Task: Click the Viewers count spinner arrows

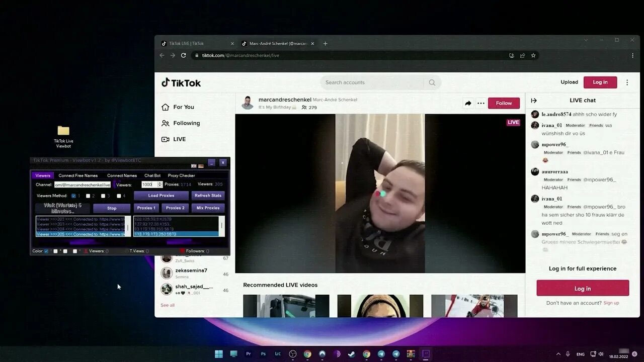Action: coord(160,185)
